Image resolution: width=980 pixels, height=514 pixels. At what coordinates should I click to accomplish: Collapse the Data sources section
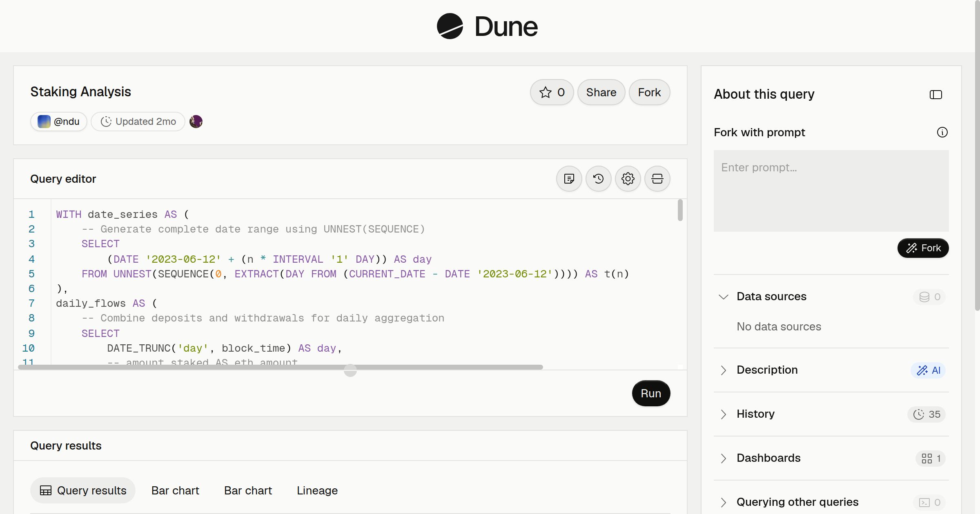pos(723,297)
